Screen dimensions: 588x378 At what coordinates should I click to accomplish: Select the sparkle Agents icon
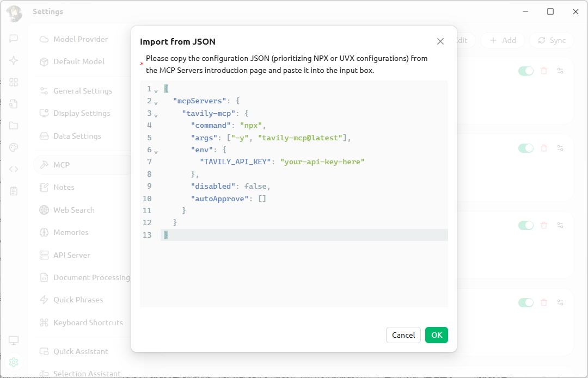click(14, 60)
